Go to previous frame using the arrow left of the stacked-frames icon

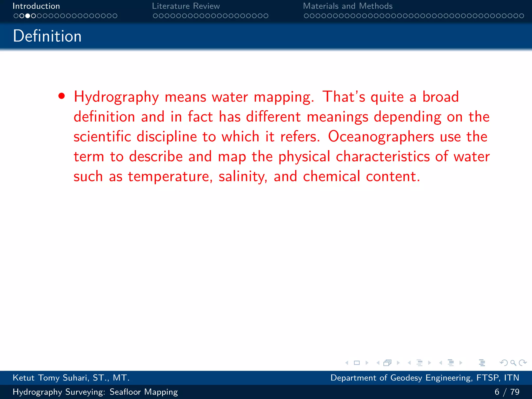pos(378,363)
